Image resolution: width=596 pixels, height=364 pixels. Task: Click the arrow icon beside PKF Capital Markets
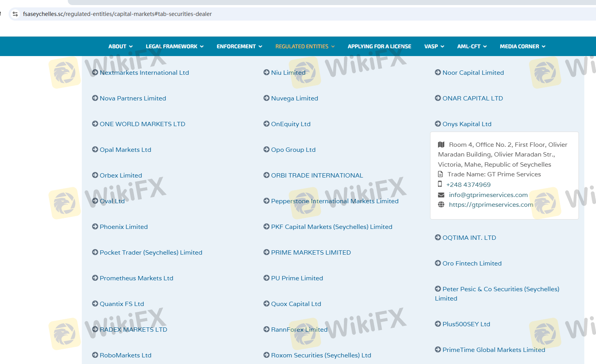click(266, 226)
